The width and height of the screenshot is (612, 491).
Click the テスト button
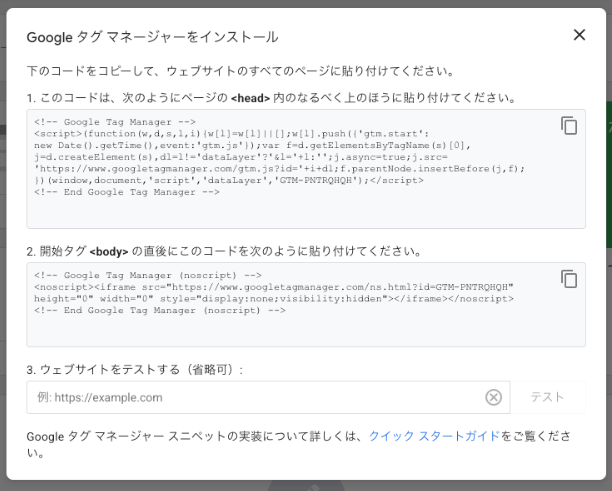[548, 397]
